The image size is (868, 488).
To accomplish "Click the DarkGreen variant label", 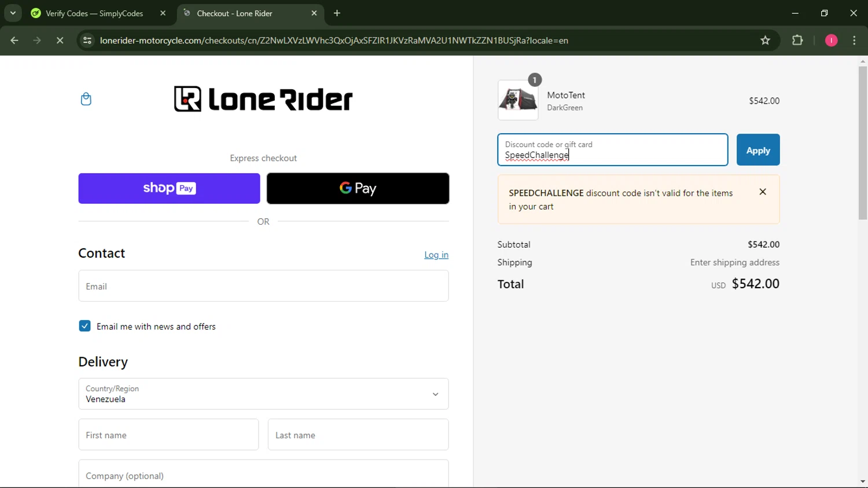I will [565, 108].
